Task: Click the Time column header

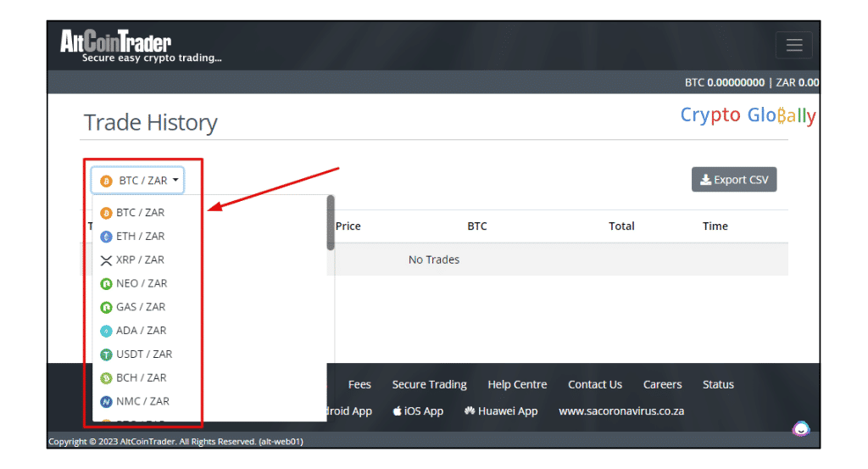Action: pos(715,226)
